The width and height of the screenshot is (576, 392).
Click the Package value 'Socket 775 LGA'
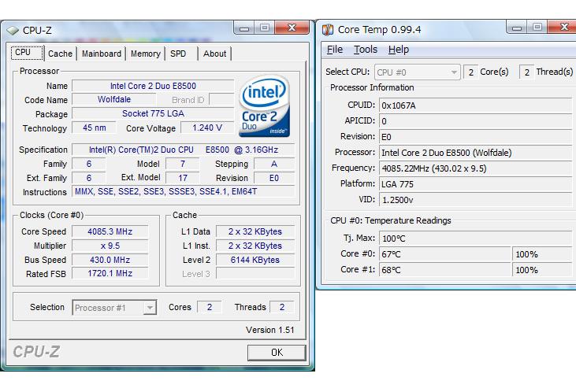(153, 113)
